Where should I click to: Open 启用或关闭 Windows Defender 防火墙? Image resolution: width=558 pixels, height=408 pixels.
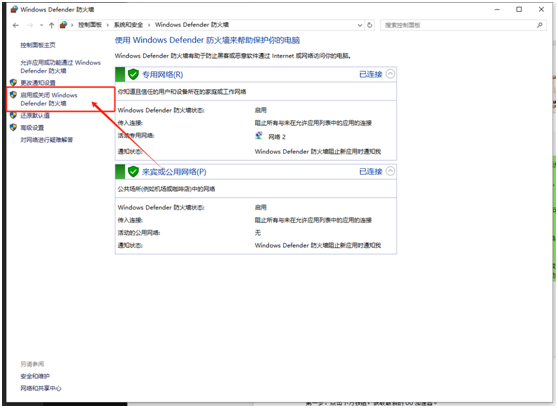(49, 99)
